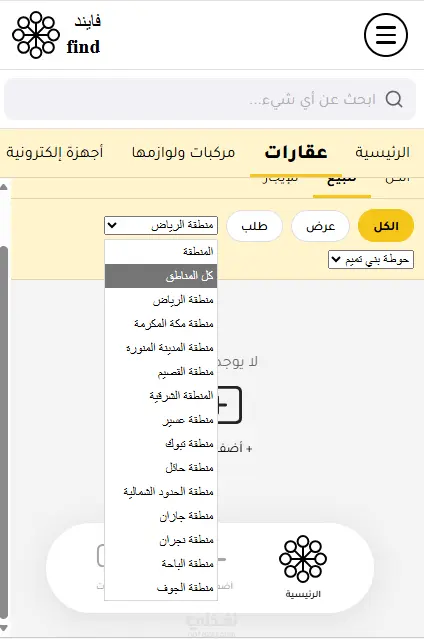Choose منطقة الجوف option
This screenshot has width=424, height=639.
(161, 588)
